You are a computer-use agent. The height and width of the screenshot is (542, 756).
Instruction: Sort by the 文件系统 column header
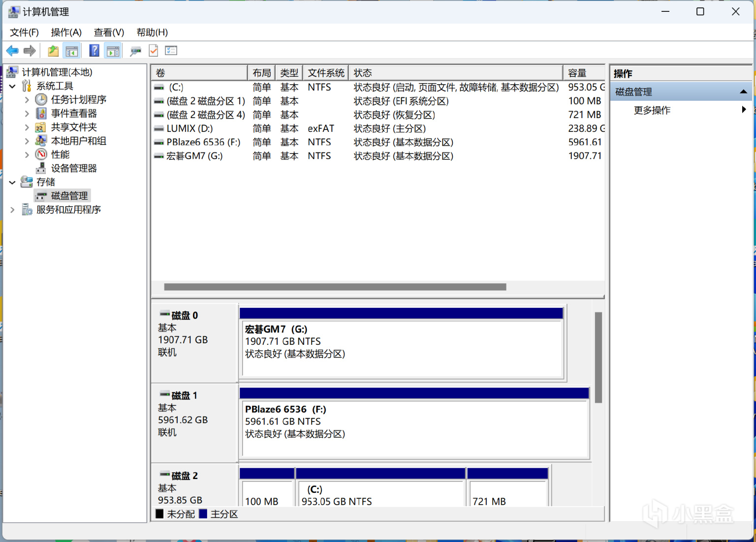click(326, 73)
